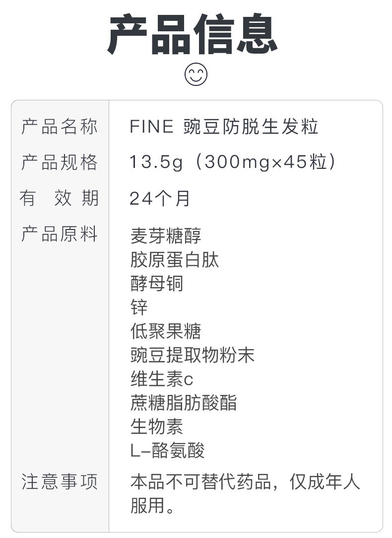Select the 产品原料 row label
This screenshot has height=538, width=392.
click(60, 234)
